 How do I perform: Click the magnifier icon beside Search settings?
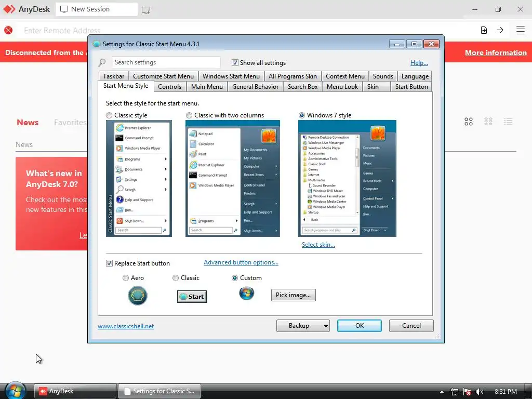coord(102,62)
